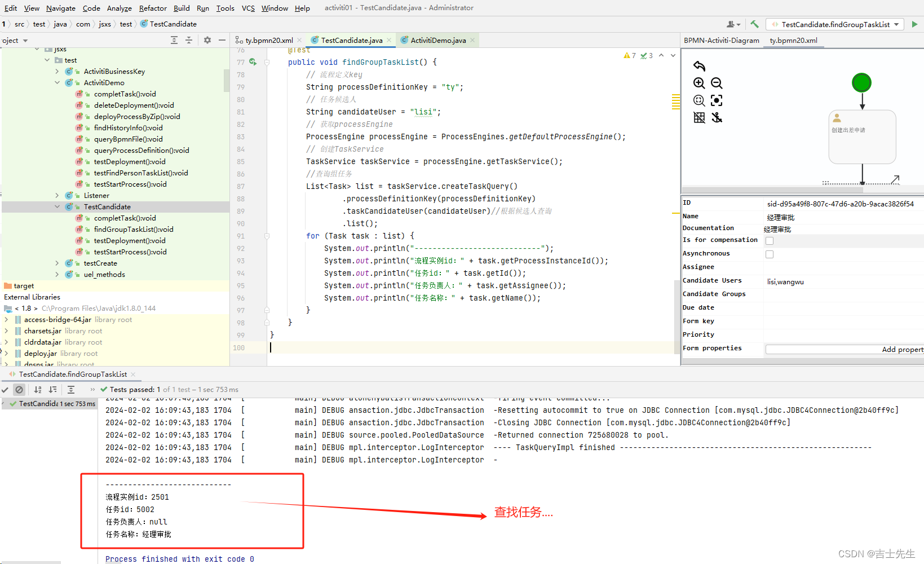
Task: Click the collapse all icon in Project panel
Action: (189, 40)
